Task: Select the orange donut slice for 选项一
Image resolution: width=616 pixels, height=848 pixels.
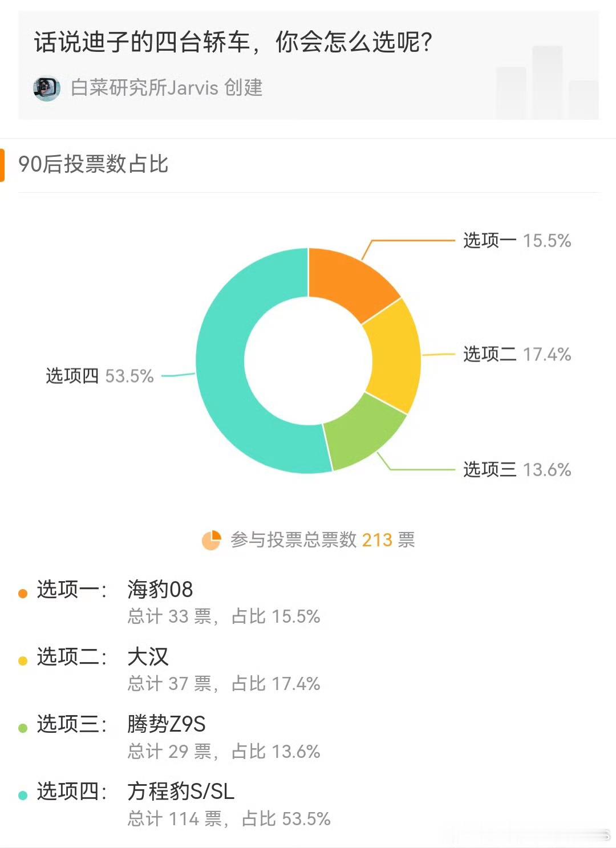Action: pos(348,279)
